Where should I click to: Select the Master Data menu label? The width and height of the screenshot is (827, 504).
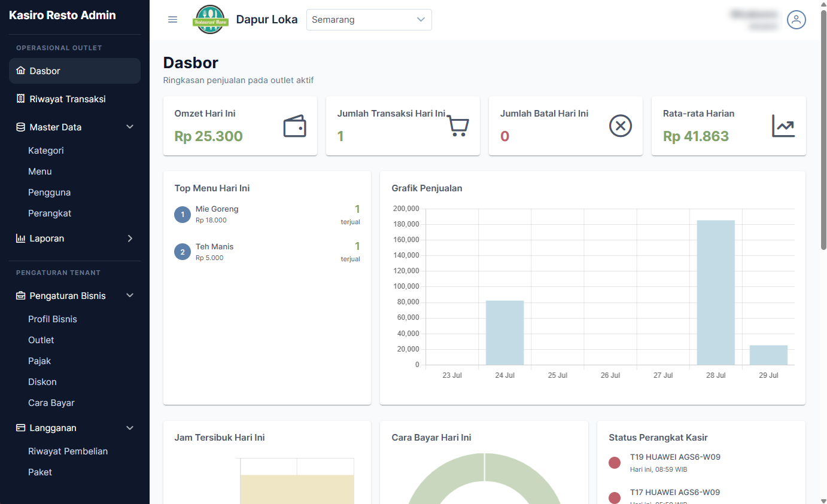[56, 127]
